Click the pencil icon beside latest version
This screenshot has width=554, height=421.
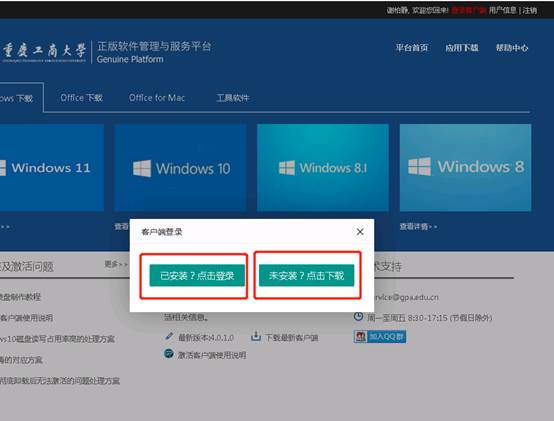169,336
